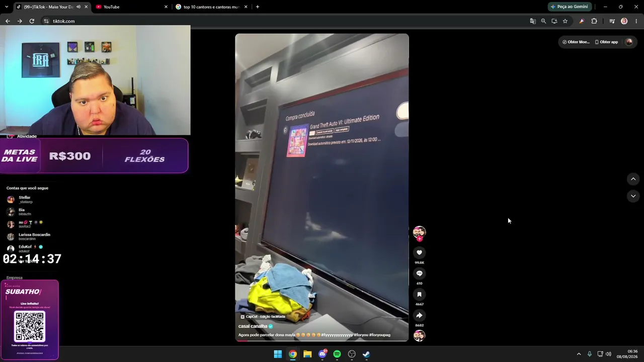The image size is (644, 362).
Task: Open the video comments
Action: (419, 274)
